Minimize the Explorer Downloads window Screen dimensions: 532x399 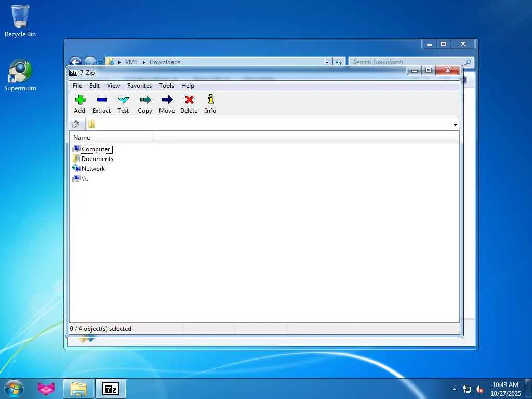click(x=430, y=44)
